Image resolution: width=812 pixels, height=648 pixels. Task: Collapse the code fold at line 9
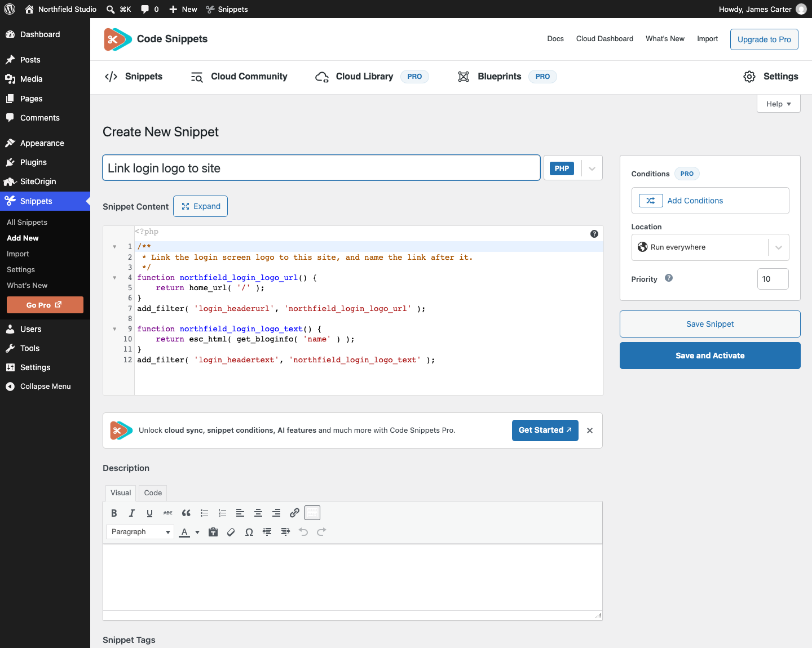click(x=114, y=329)
